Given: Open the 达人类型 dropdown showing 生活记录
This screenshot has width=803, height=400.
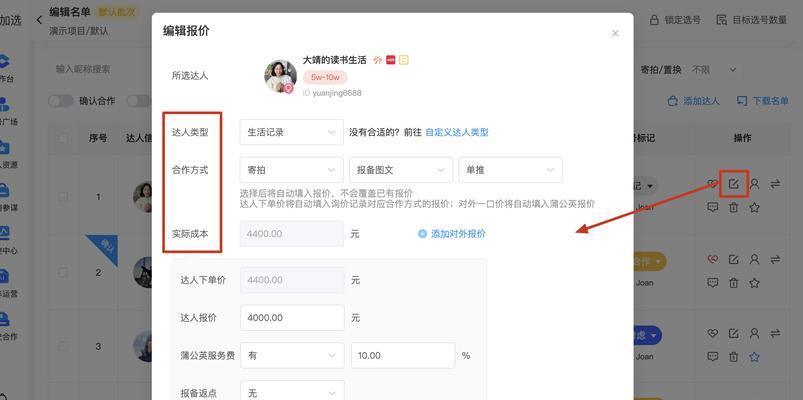Looking at the screenshot, I should 291,132.
